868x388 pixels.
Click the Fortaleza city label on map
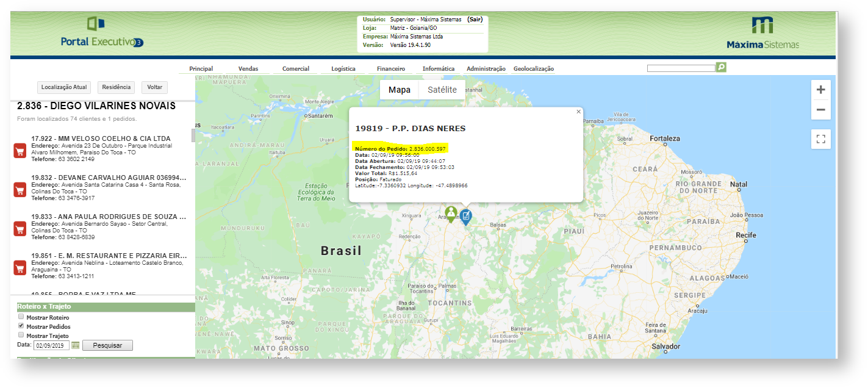[664, 138]
